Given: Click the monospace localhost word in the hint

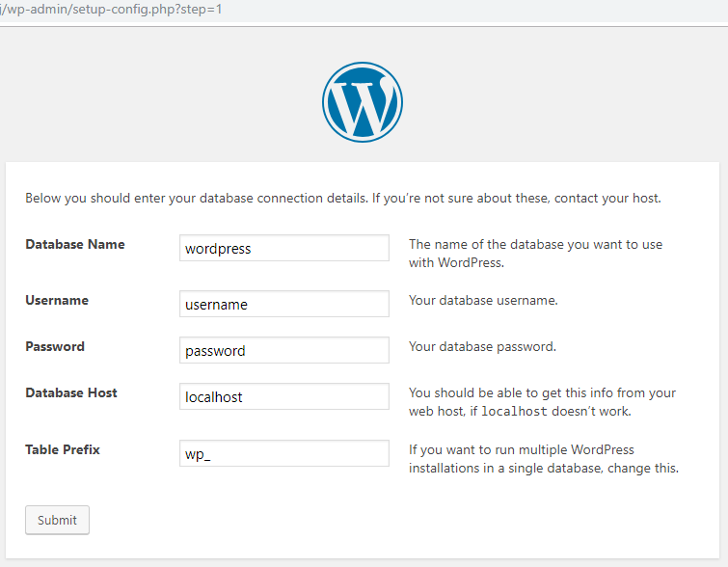Looking at the screenshot, I should click(515, 412).
